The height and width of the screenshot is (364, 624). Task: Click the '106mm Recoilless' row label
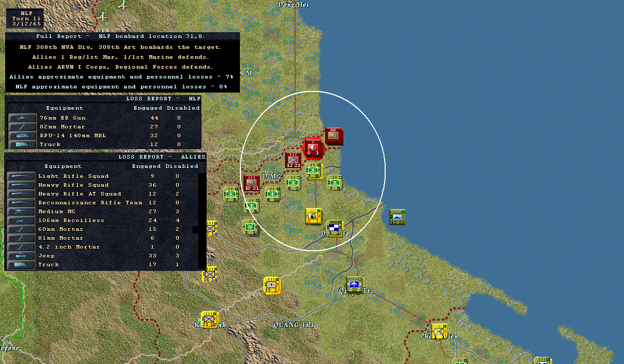tap(71, 220)
